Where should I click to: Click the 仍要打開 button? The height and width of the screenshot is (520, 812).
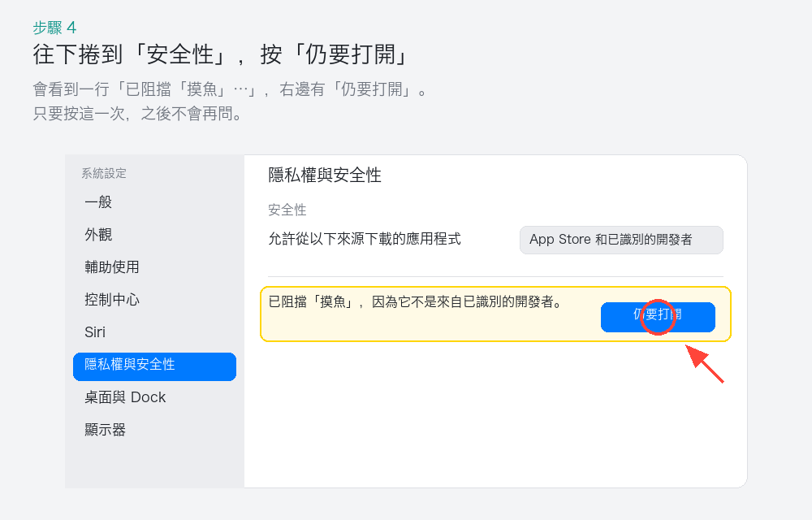(658, 317)
